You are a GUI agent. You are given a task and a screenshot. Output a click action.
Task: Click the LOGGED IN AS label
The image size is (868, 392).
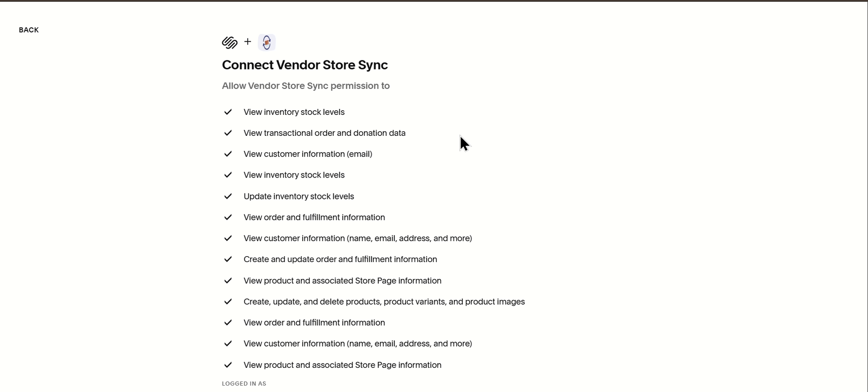coord(244,384)
